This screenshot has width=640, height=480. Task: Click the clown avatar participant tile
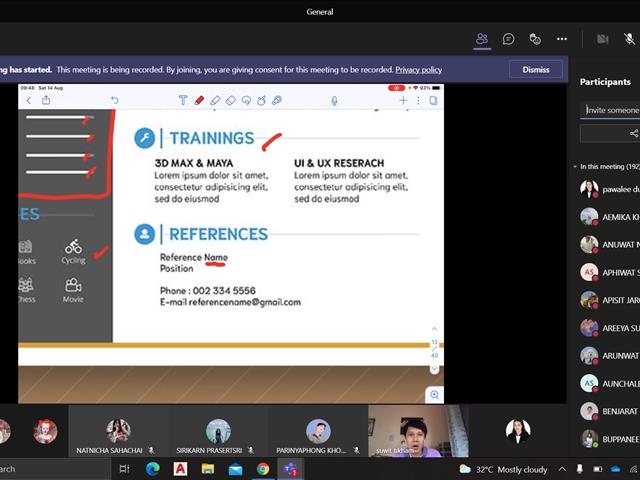45,431
